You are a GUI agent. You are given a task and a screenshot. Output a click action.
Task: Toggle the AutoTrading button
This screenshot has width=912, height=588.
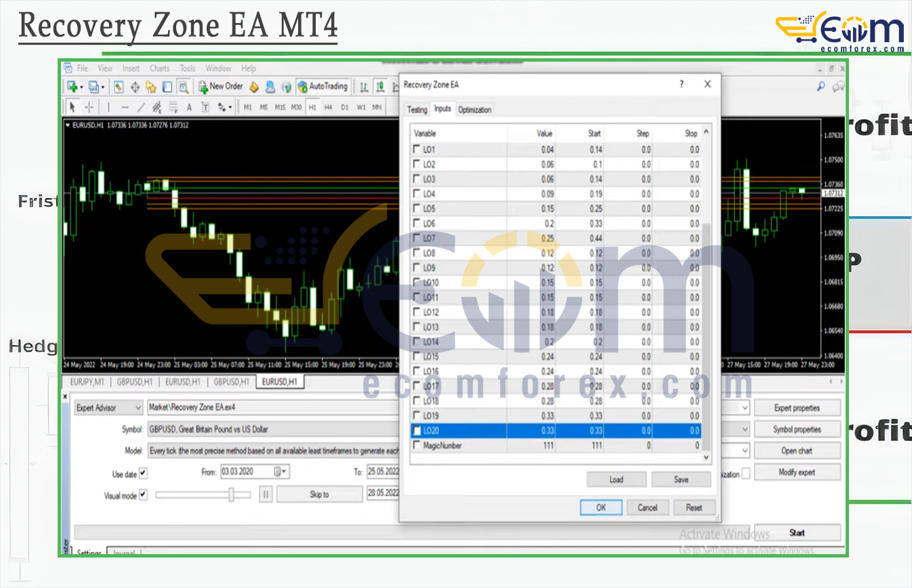coord(323,87)
